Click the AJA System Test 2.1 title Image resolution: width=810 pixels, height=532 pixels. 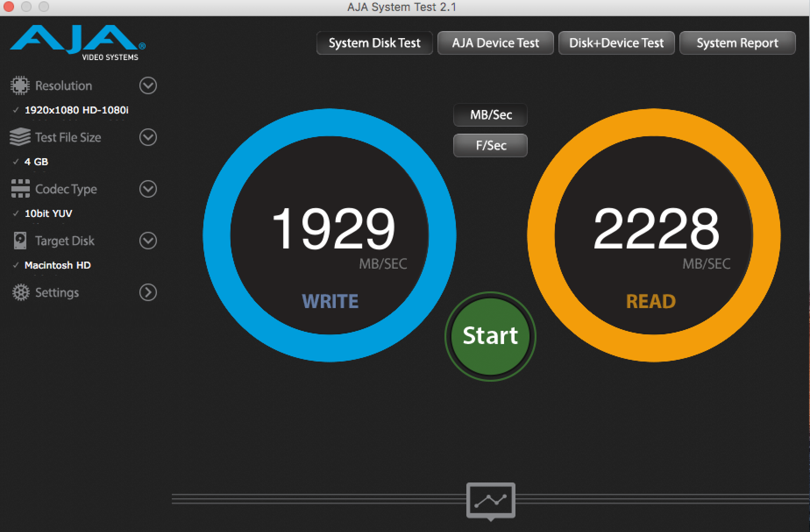(401, 7)
